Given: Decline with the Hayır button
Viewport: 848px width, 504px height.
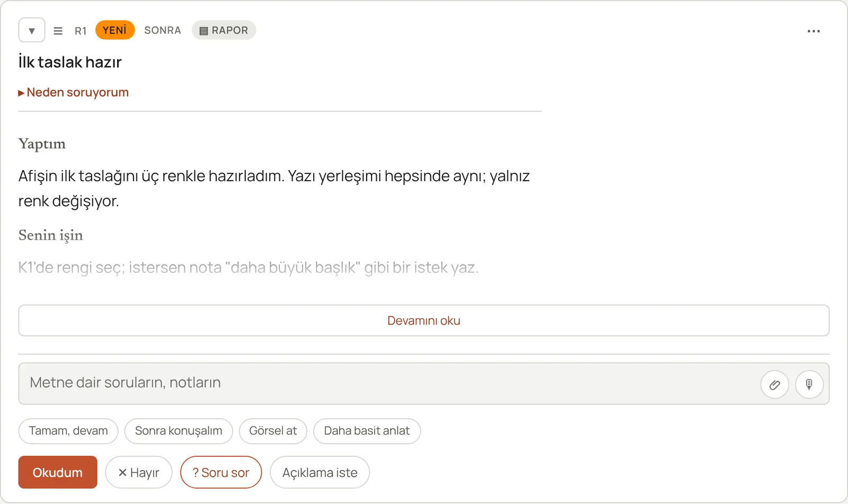Looking at the screenshot, I should (x=139, y=472).
